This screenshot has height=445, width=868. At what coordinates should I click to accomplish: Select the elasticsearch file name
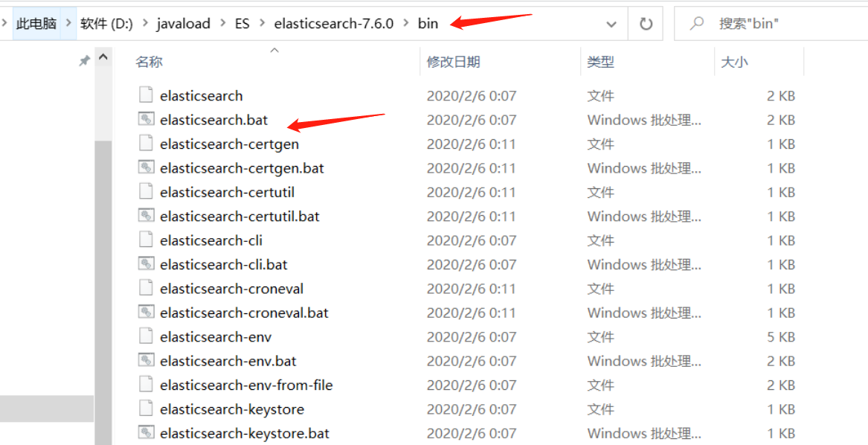click(x=202, y=96)
